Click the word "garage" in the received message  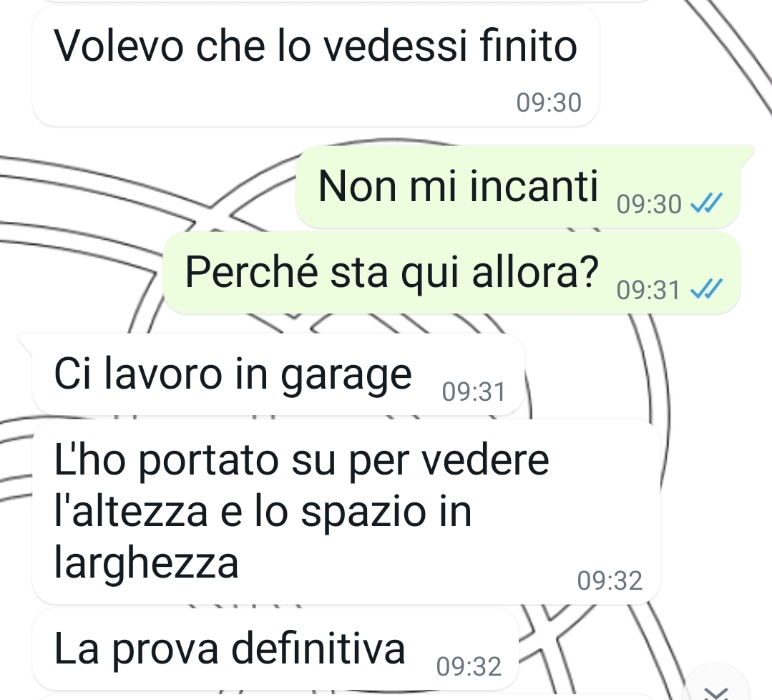pyautogui.click(x=346, y=375)
